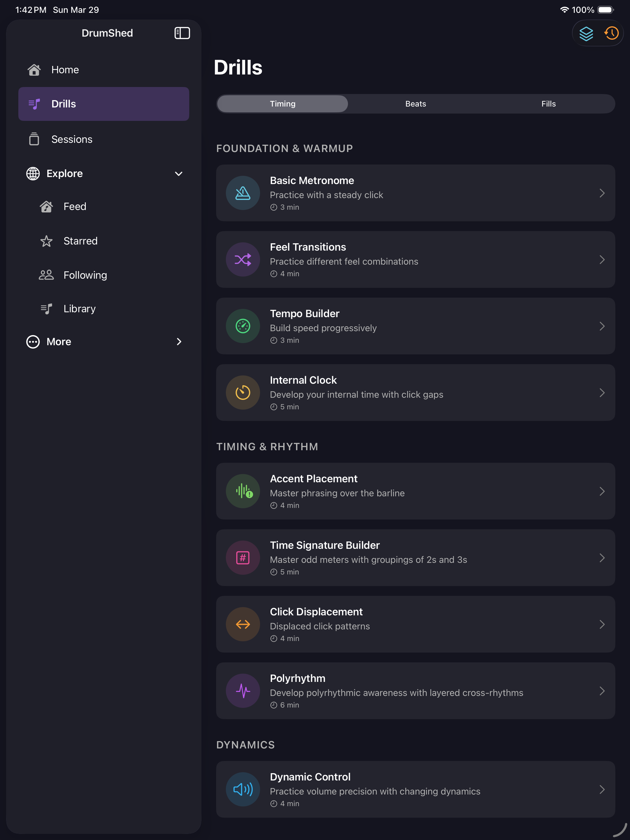The height and width of the screenshot is (840, 630).
Task: Collapse the Explore section
Action: point(179,174)
